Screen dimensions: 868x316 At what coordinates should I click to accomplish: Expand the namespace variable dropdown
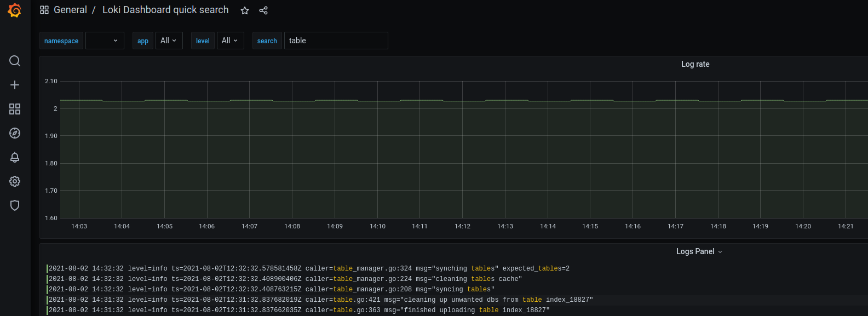(x=105, y=41)
